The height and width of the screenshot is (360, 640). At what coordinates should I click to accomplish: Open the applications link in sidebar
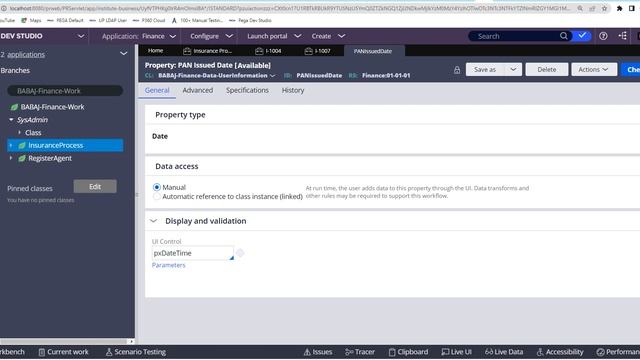coord(26,54)
